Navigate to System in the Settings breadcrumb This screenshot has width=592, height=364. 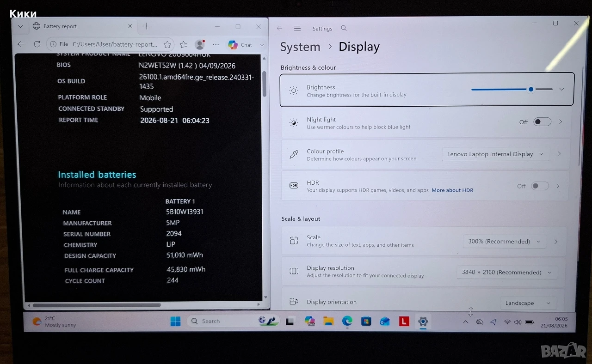coord(300,47)
